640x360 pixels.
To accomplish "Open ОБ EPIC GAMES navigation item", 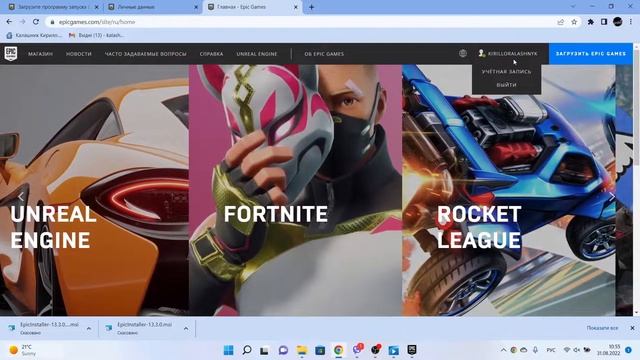I will click(x=324, y=54).
